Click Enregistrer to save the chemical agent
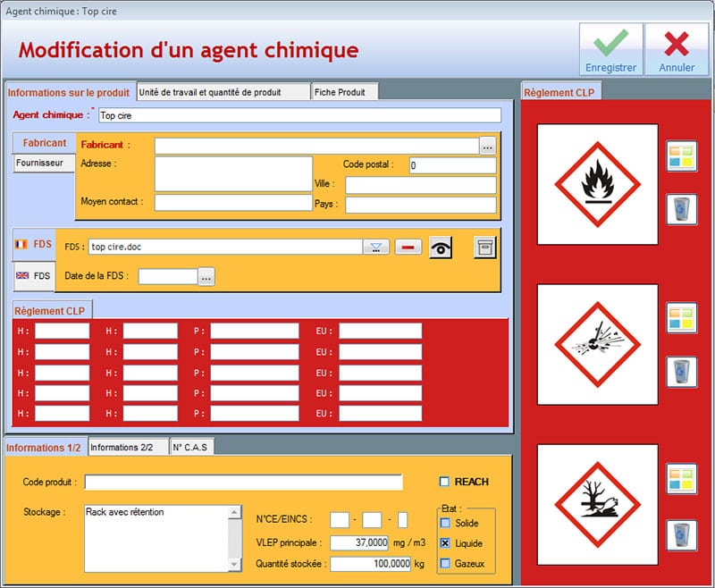715x588 pixels. [x=611, y=49]
